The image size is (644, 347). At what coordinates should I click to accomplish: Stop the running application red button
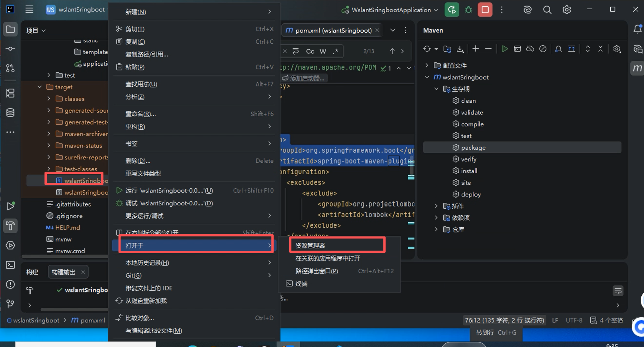[485, 10]
